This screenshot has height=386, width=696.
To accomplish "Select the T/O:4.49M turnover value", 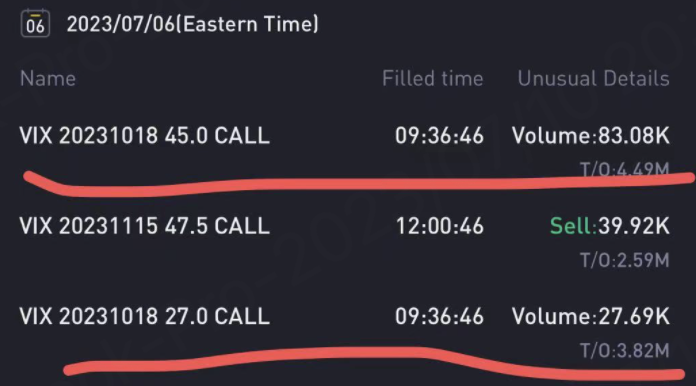I will tap(625, 169).
